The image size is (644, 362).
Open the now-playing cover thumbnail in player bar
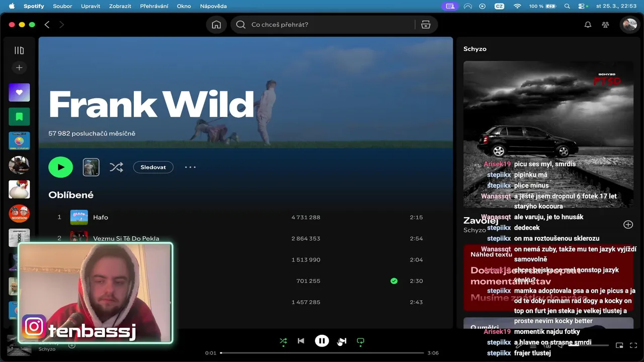click(x=19, y=345)
